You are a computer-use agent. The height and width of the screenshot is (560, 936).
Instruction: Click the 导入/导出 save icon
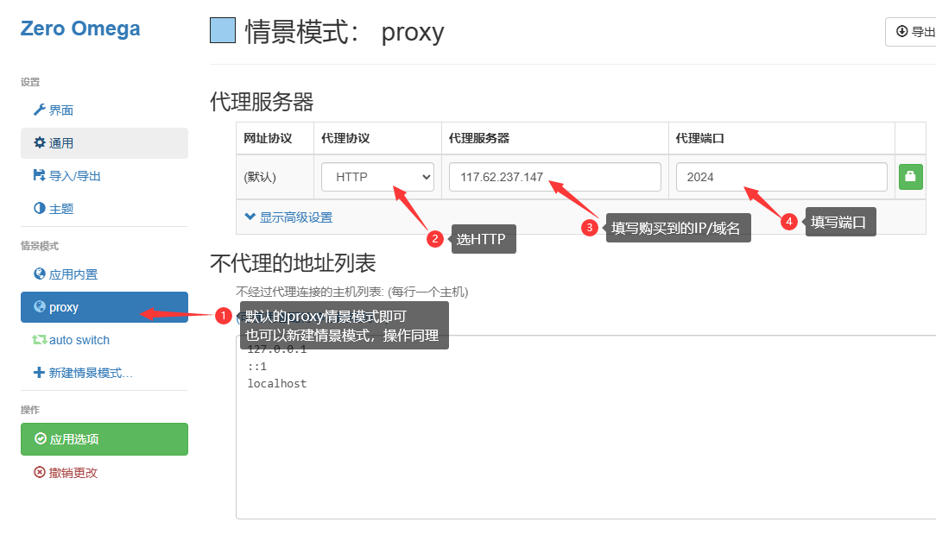pos(39,175)
